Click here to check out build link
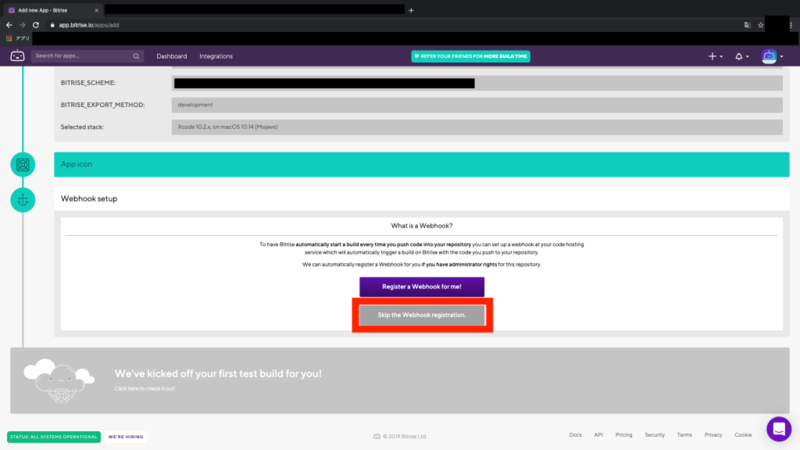The width and height of the screenshot is (800, 450). [144, 388]
